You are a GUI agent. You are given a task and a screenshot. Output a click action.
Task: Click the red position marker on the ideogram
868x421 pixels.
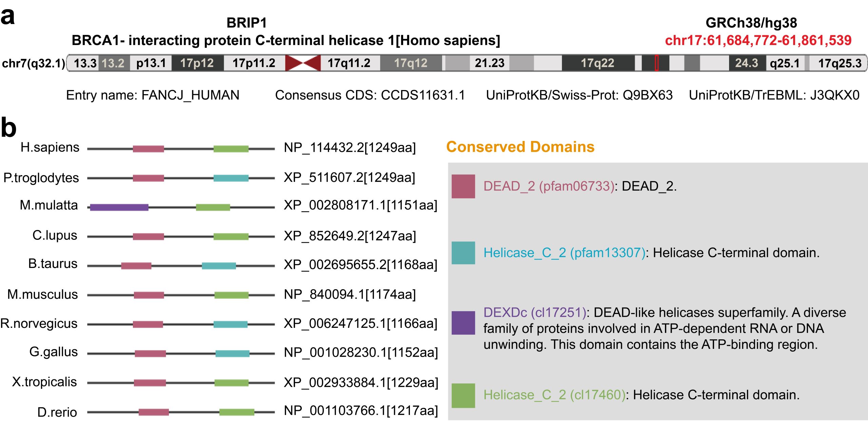click(x=656, y=63)
